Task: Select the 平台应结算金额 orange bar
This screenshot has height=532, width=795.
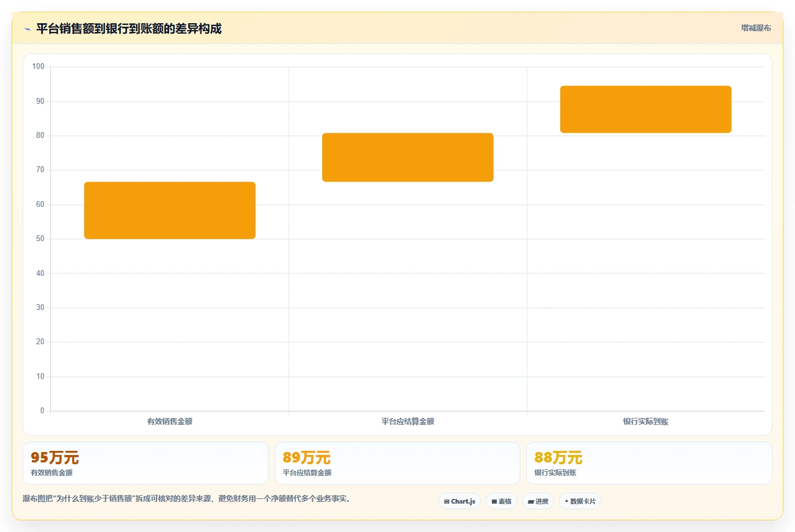Action: [x=408, y=158]
